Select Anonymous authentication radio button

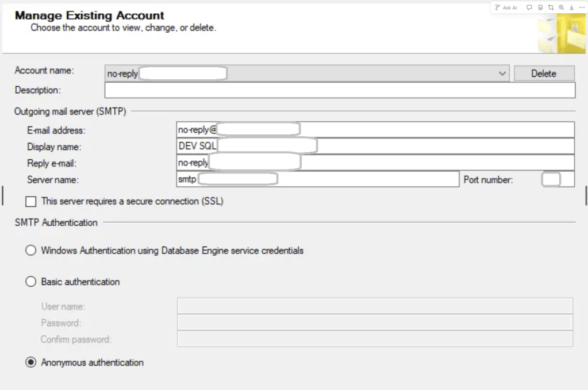[x=31, y=362]
